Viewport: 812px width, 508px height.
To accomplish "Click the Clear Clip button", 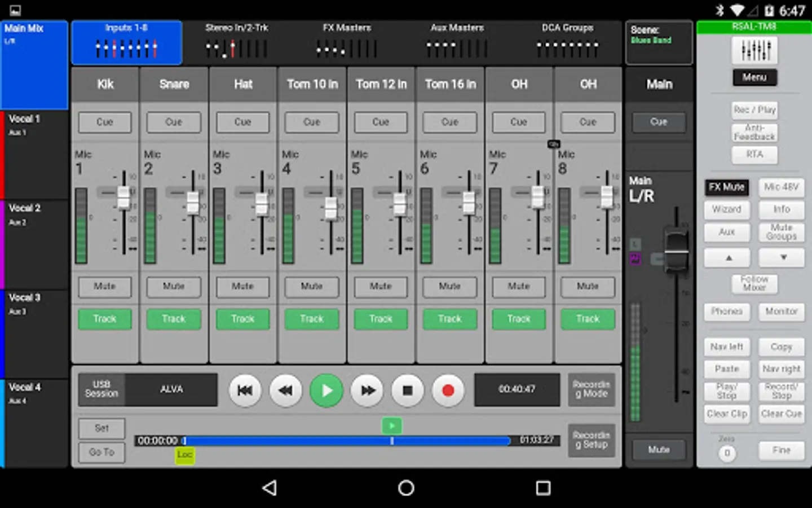I will click(727, 414).
